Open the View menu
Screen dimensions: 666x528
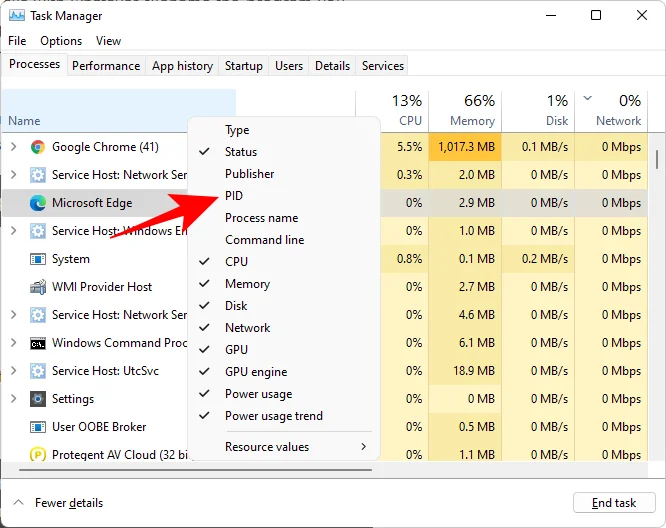point(108,41)
